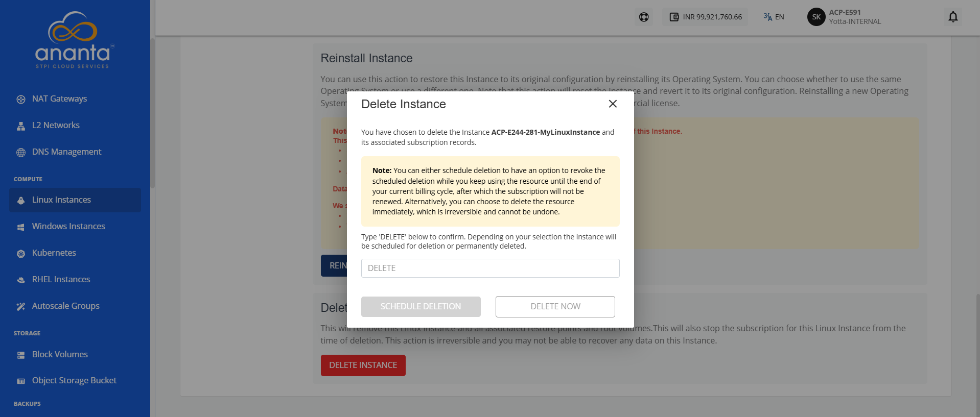Click the NAT Gateways sidebar icon
This screenshot has width=980, height=417.
click(x=21, y=99)
